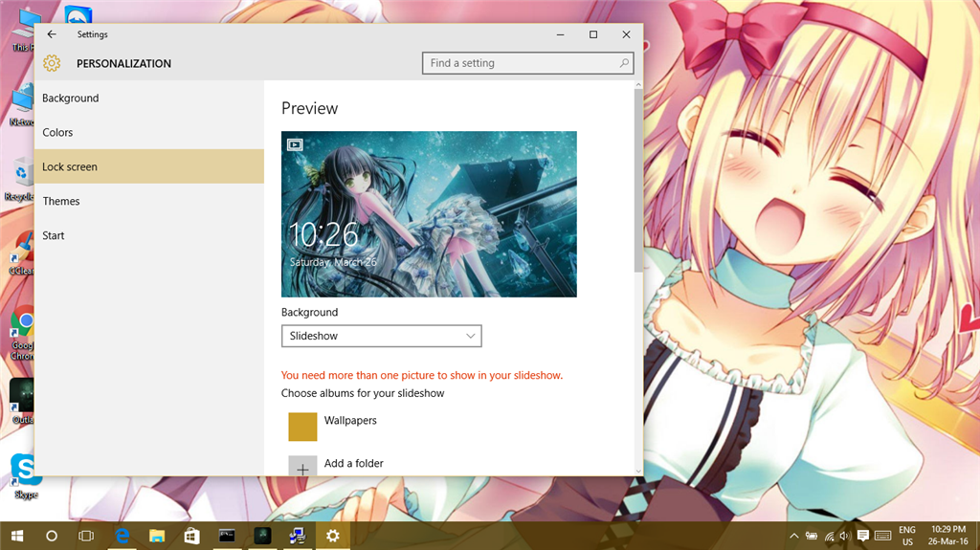Viewport: 980px width, 550px height.
Task: Select the Wallpapers album folder
Action: pyautogui.click(x=350, y=421)
